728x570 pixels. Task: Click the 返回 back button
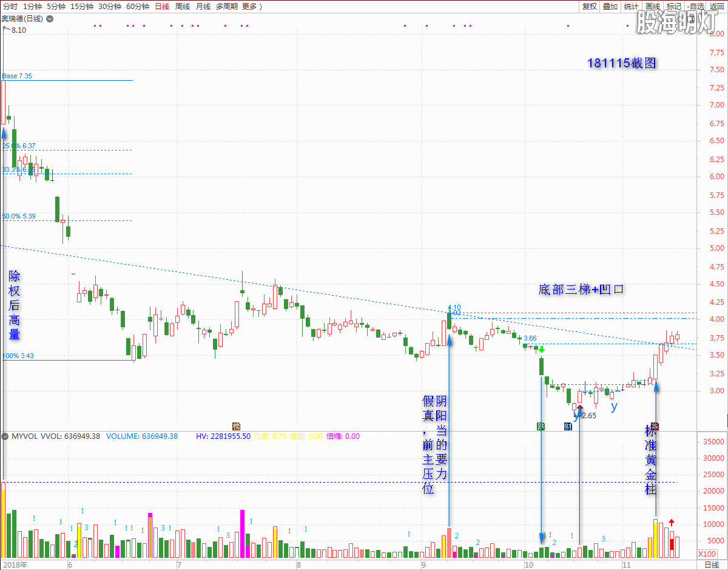click(x=717, y=7)
